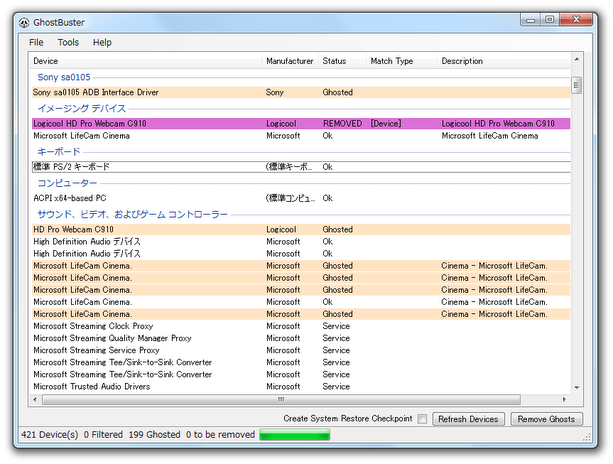Select the Logicool HD Pro Webcam C910 row
This screenshot has height=464, width=613.
click(301, 124)
